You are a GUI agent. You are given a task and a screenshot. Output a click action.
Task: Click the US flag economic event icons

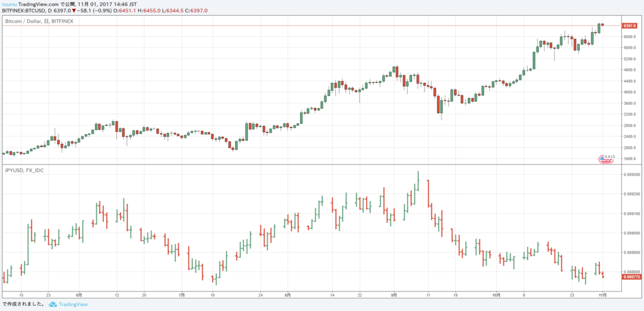606,160
